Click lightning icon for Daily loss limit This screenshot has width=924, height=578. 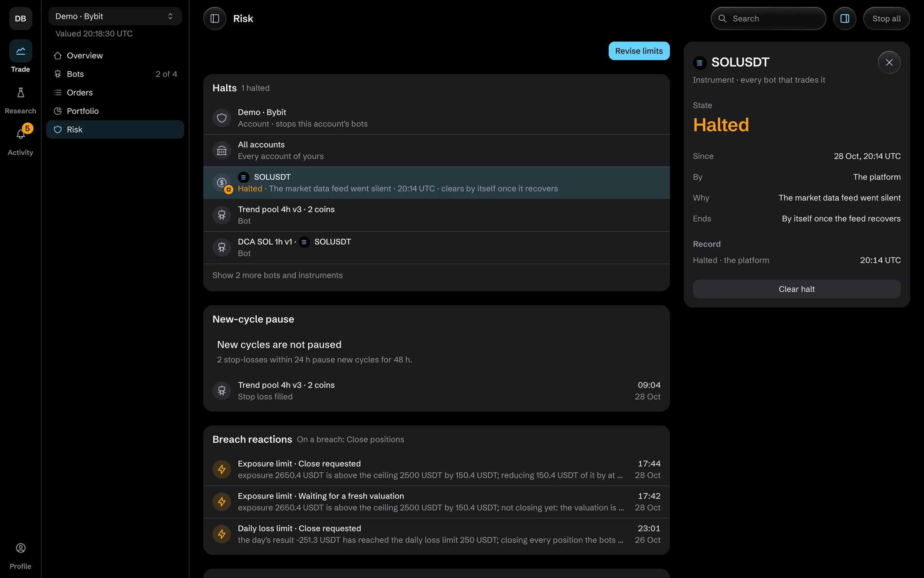pyautogui.click(x=222, y=534)
